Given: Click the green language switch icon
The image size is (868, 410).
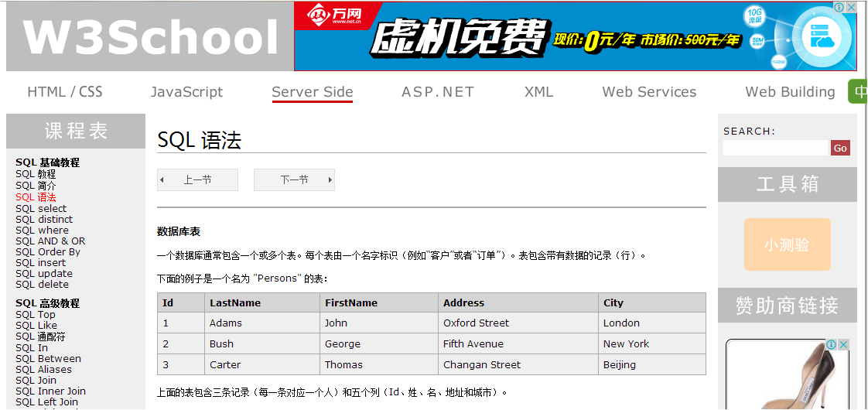Looking at the screenshot, I should [x=858, y=92].
